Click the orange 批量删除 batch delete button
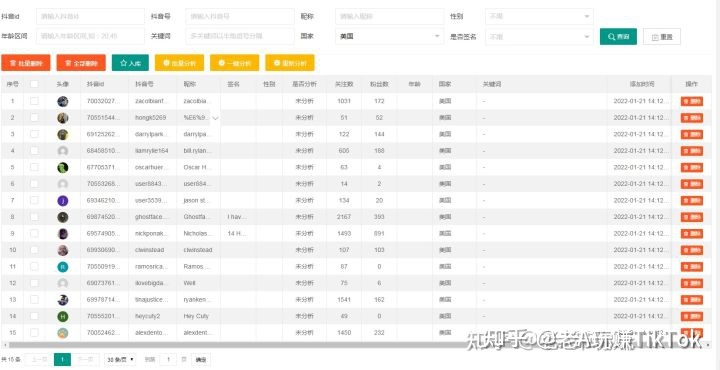 pos(26,63)
